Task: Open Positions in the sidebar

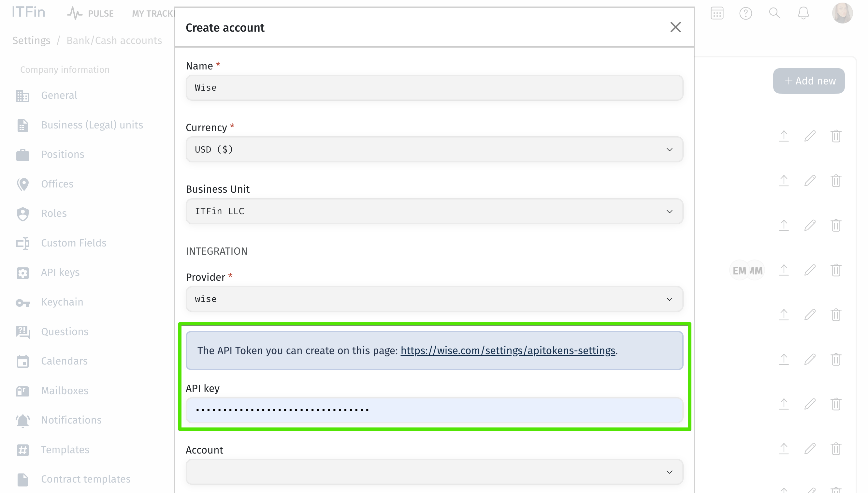Action: click(x=63, y=155)
